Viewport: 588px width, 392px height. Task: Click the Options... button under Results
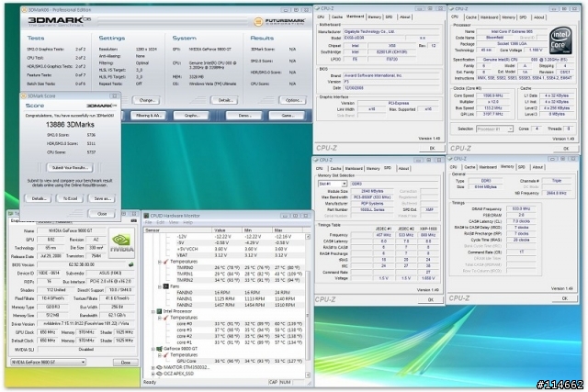[293, 100]
